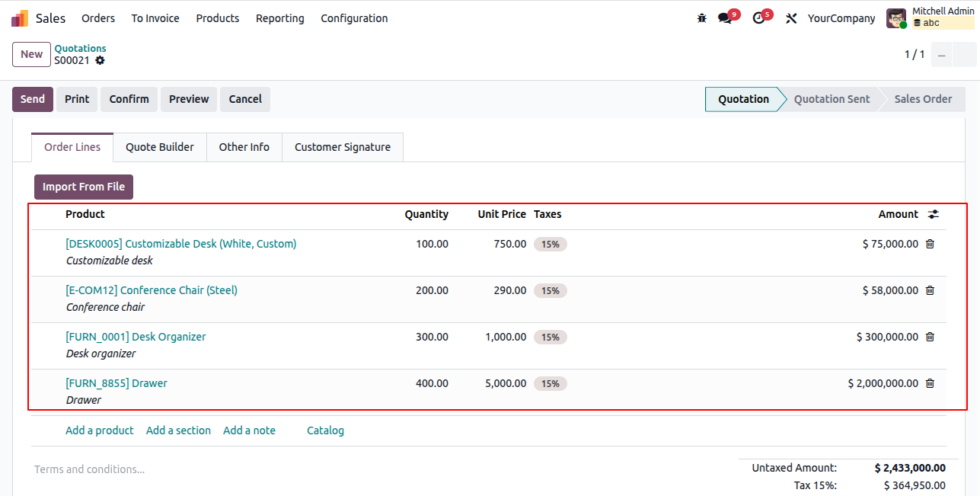Click Add a product link

pos(100,430)
